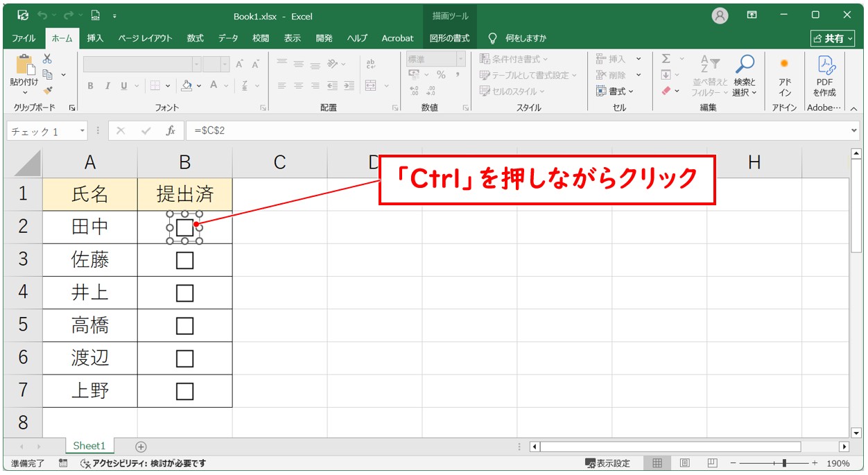The width and height of the screenshot is (868, 475).
Task: Open 検索と選択 magnifier icon
Action: [745, 64]
